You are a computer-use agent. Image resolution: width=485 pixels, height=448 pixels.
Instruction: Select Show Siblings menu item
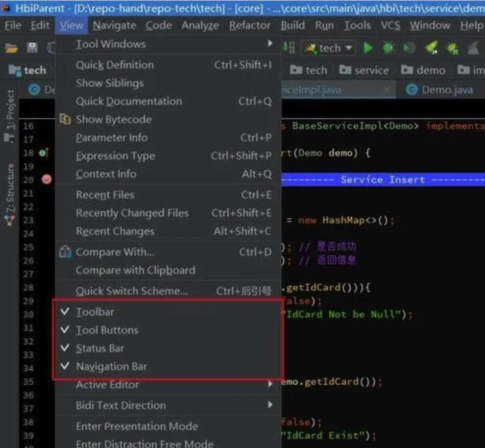(x=168, y=83)
